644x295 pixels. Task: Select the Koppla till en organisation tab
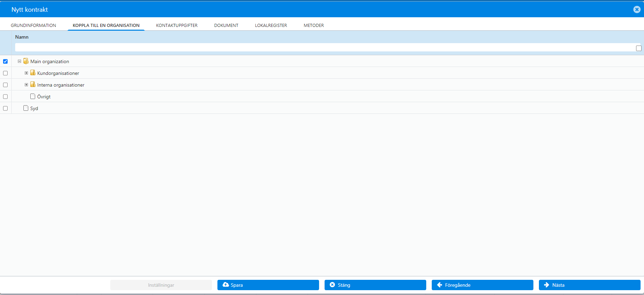coord(106,25)
